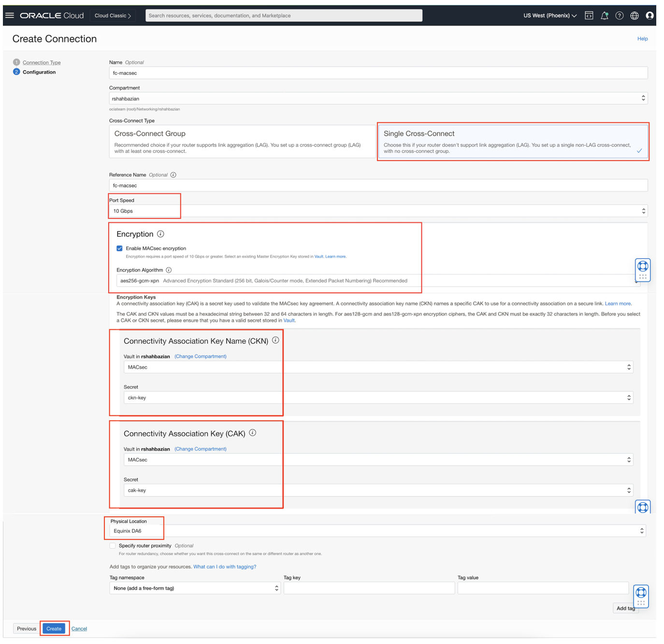Viewport: 664px width, 644px height.
Task: Open the user profile avatar
Action: pyautogui.click(x=650, y=15)
